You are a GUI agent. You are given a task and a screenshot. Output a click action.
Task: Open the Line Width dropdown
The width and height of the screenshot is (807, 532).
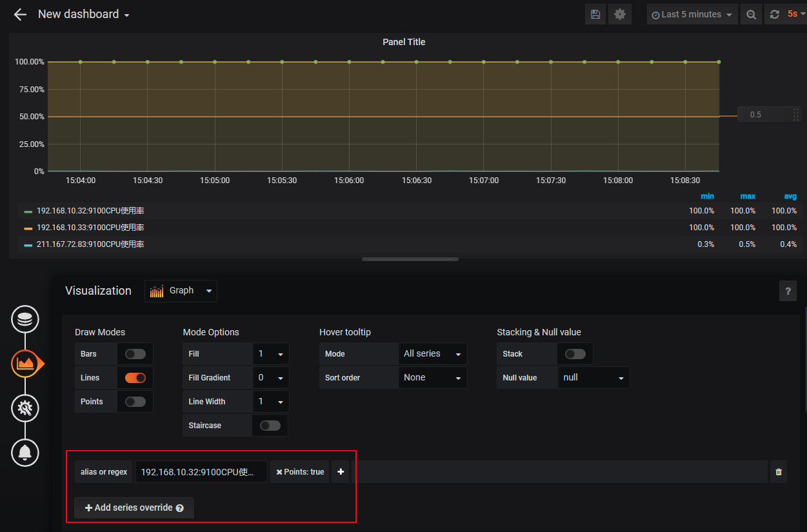click(x=271, y=402)
